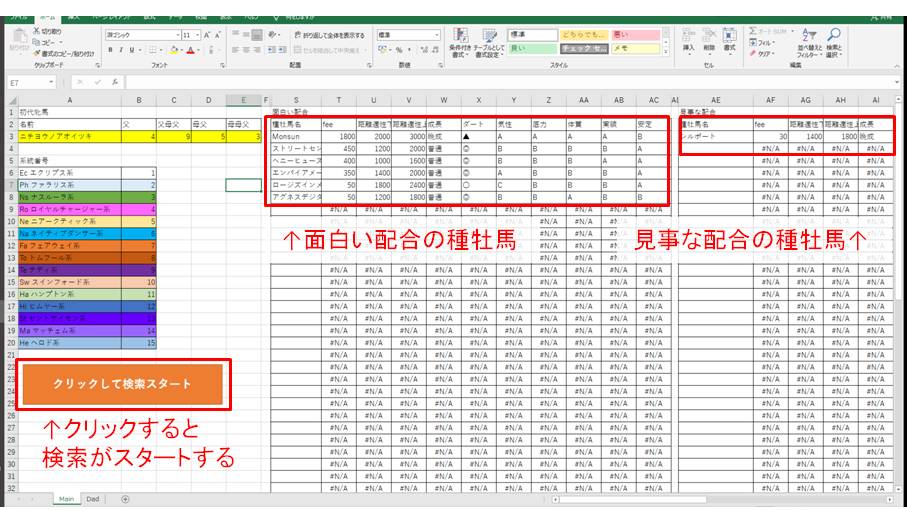Apply the 良い (Good) cell style

coord(533,49)
